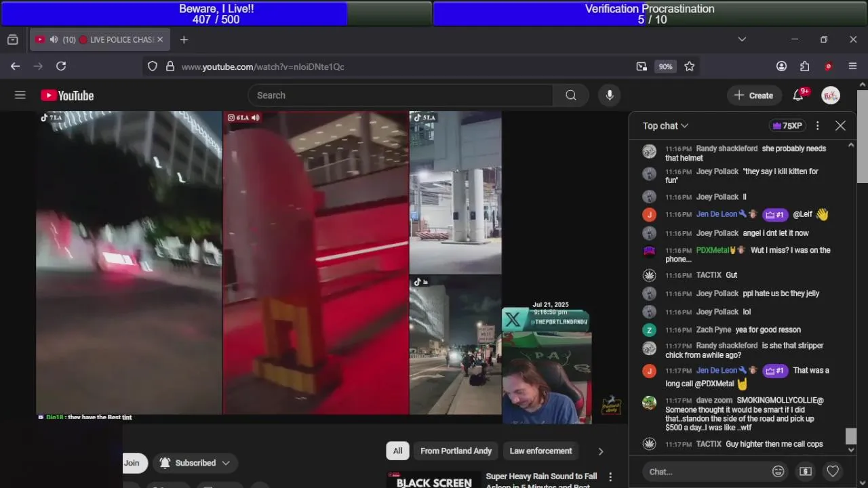The height and width of the screenshot is (488, 868).
Task: Click the chat scrollbar thumb
Action: pyautogui.click(x=851, y=436)
